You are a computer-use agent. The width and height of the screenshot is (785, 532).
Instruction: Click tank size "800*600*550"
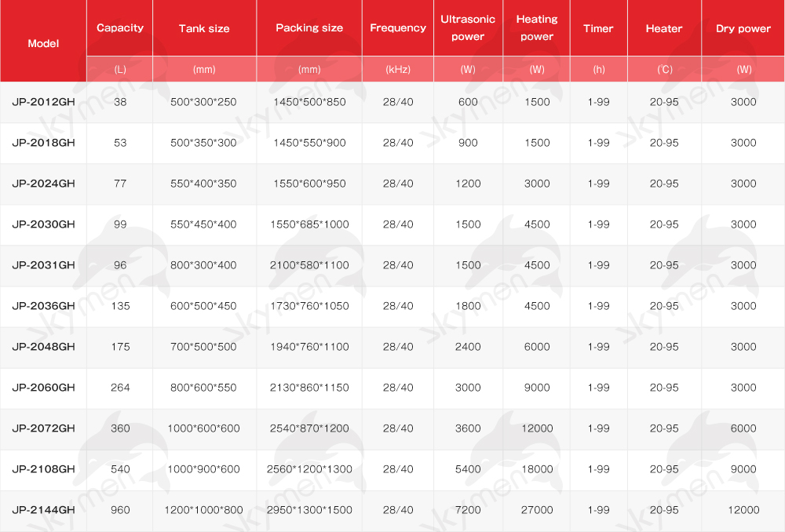(x=203, y=388)
